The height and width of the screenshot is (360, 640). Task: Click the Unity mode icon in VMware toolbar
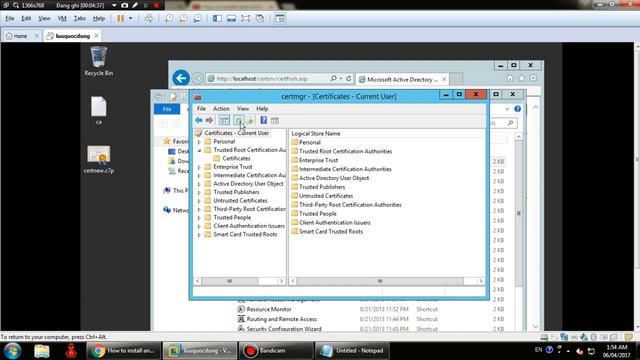coord(260,18)
